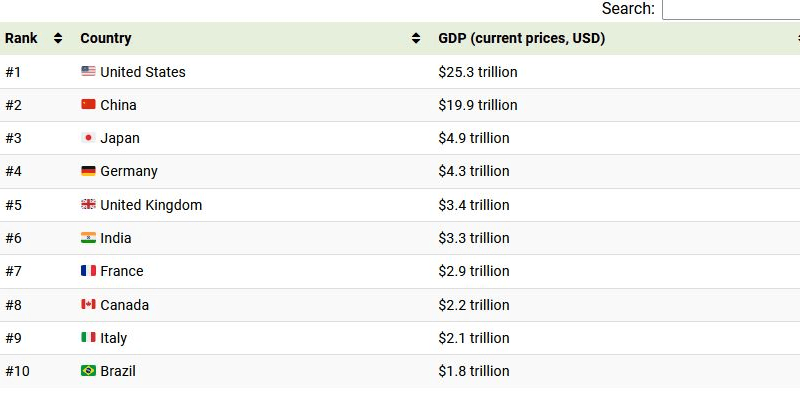Open the Italy country entry

point(113,338)
